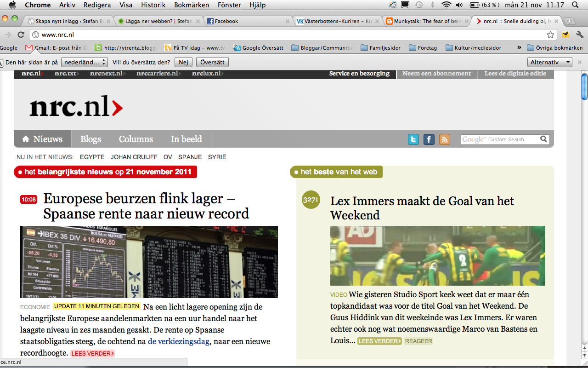This screenshot has height=368, width=588.
Task: Open the Service en bezorging link
Action: tap(359, 74)
